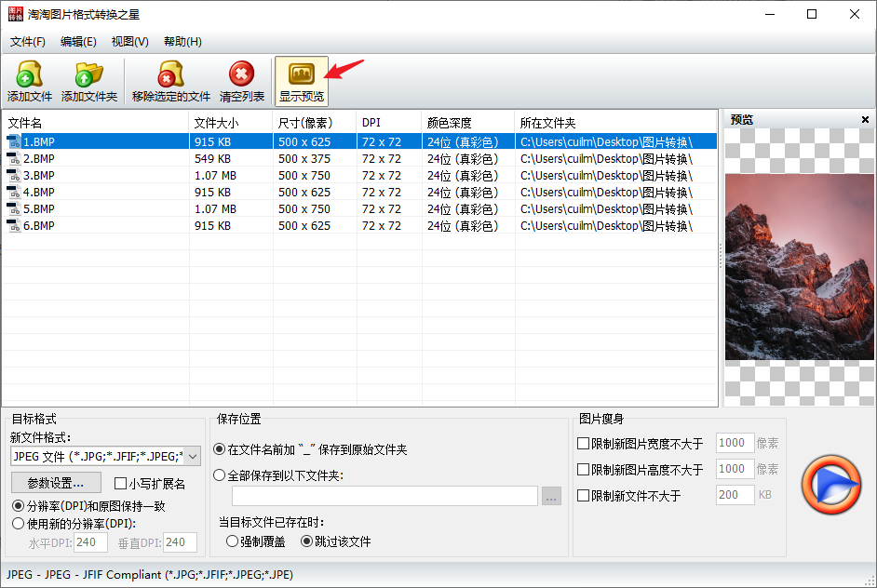The width and height of the screenshot is (877, 588).
Task: Click the 参数设置... button
Action: tap(56, 483)
